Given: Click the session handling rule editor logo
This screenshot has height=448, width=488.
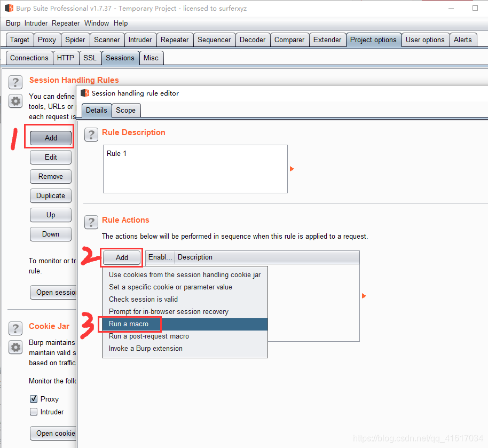Looking at the screenshot, I should coord(85,93).
